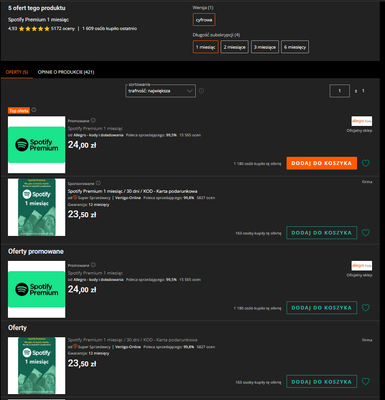Click the info icon beside the Sponsorowane label
Image resolution: width=385 pixels, height=400 pixels.
pyautogui.click(x=98, y=183)
